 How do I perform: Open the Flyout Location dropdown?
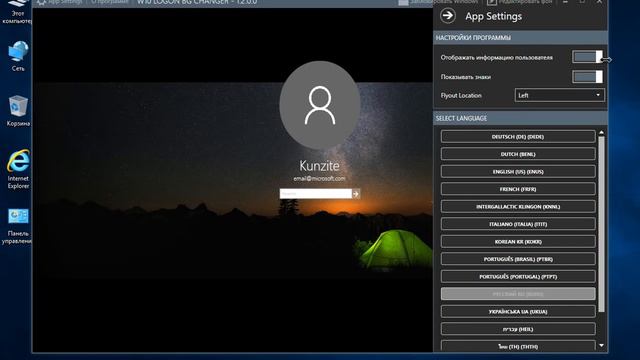coord(559,95)
